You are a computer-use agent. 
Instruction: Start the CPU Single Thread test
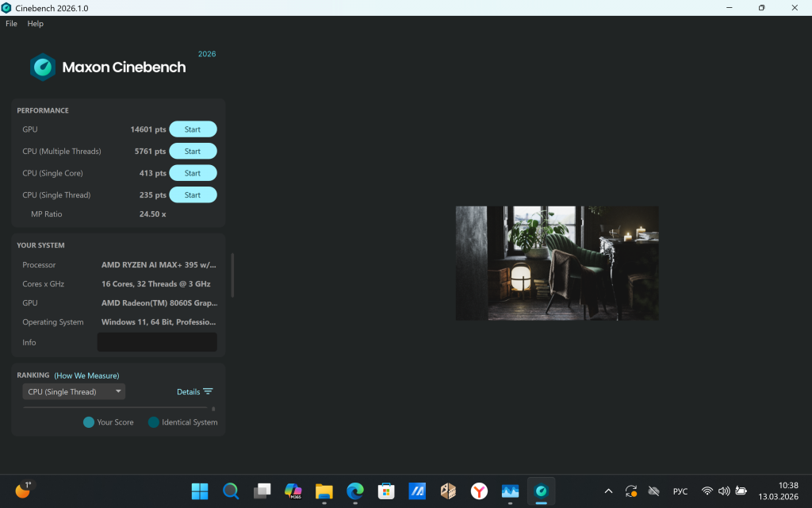[x=193, y=194]
